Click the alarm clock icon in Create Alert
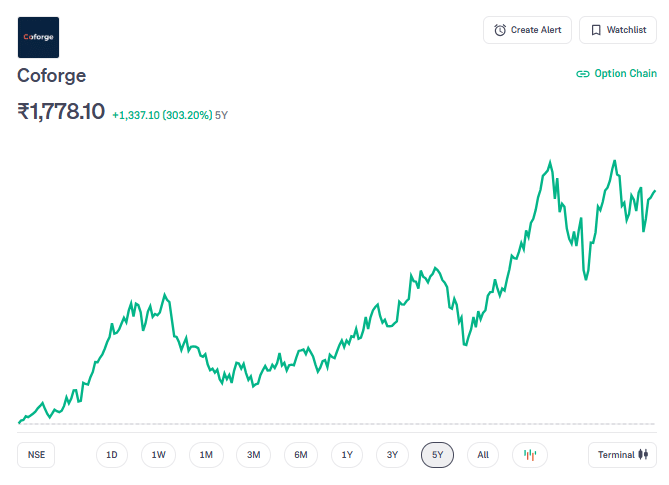Viewport: 669px width, 485px height. coord(500,30)
